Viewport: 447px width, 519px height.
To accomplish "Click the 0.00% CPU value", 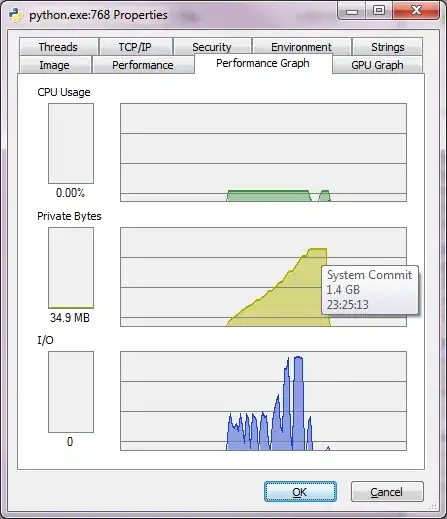I will pyautogui.click(x=70, y=193).
